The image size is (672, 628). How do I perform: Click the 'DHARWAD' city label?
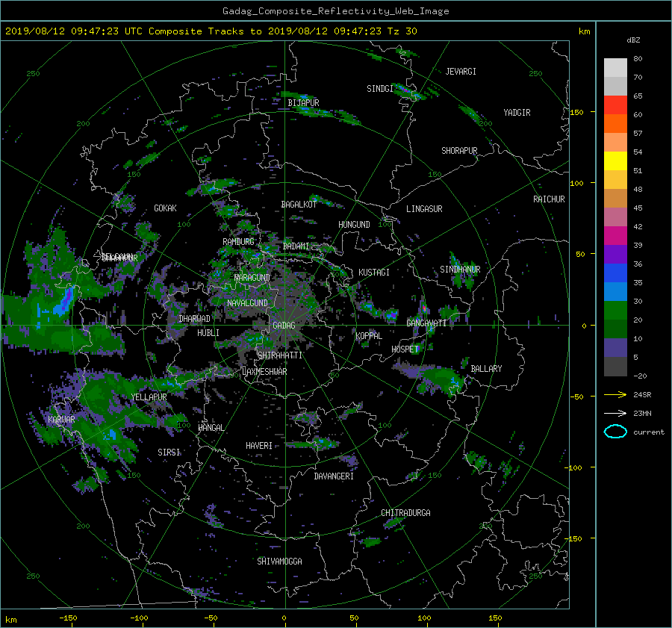tap(194, 319)
